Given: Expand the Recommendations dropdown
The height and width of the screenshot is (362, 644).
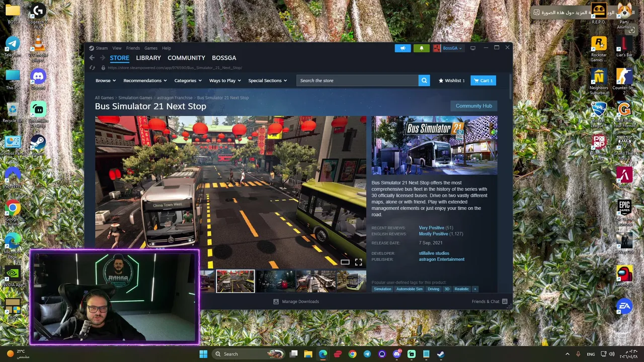Looking at the screenshot, I should (x=145, y=80).
